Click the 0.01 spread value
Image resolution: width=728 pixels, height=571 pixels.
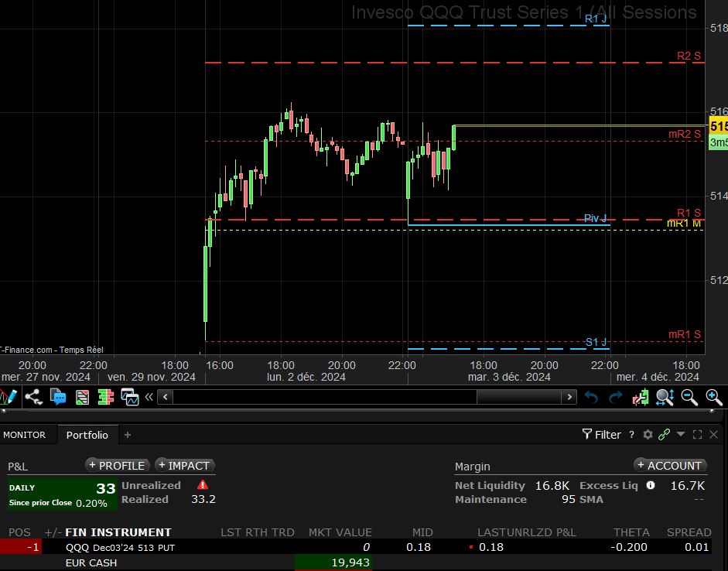tap(697, 547)
